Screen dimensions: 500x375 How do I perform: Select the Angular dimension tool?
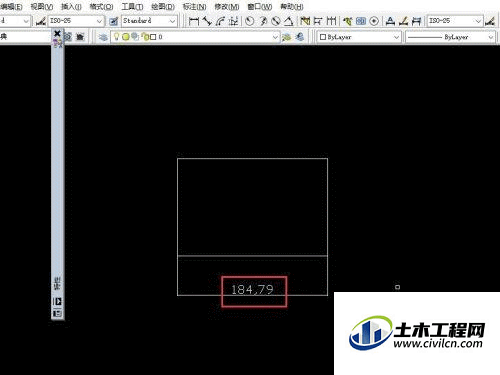point(288,21)
